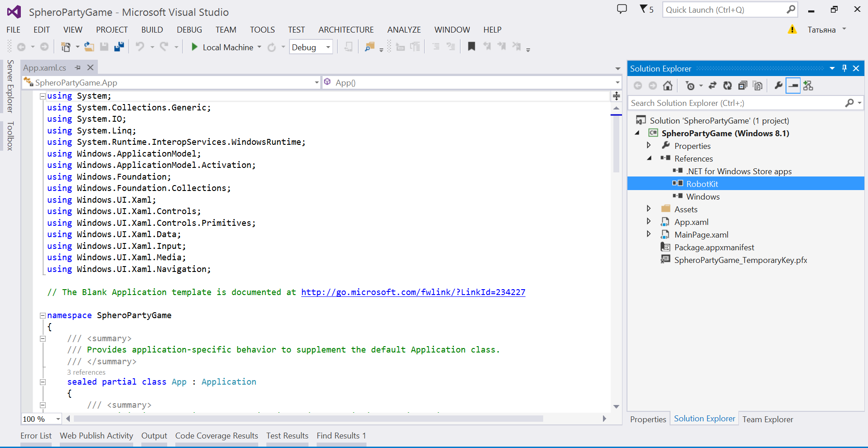Click the Find in Files toolbar icon
Screen dimensions: 868x448
tap(370, 47)
